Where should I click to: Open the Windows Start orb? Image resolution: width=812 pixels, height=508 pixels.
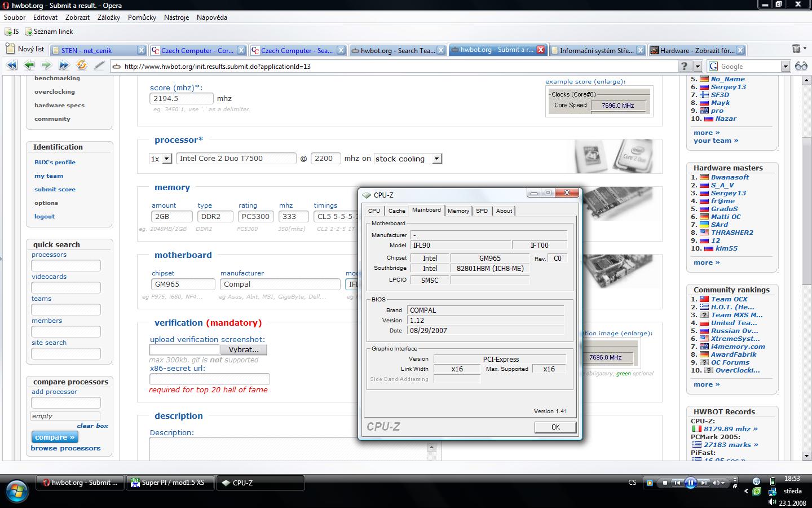16,491
